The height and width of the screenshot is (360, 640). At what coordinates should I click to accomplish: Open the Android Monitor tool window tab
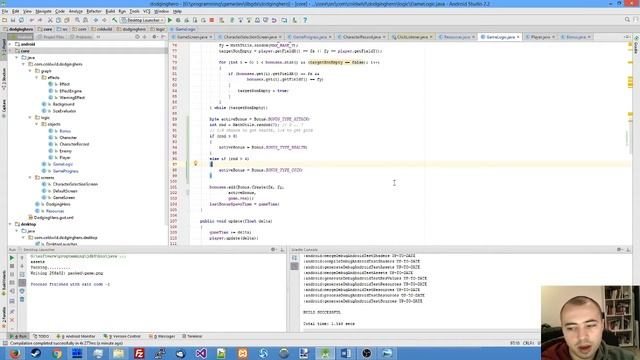click(x=76, y=336)
